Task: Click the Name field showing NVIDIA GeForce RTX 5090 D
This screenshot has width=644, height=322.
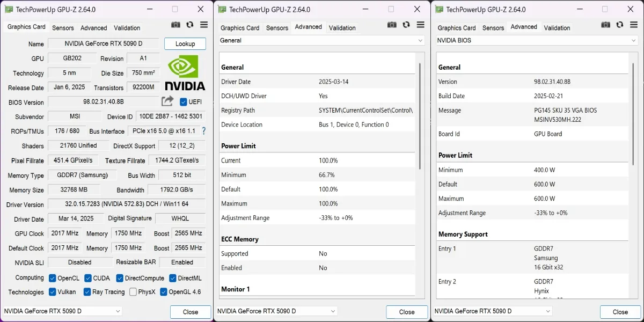Action: coord(104,44)
